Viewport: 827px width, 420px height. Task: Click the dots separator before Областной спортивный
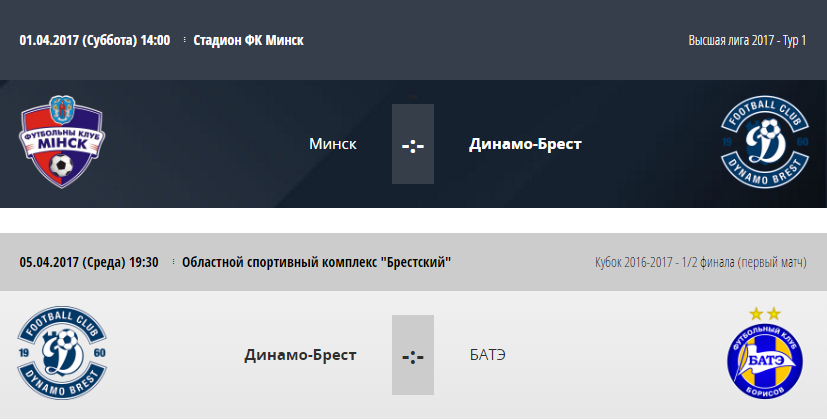point(173,262)
